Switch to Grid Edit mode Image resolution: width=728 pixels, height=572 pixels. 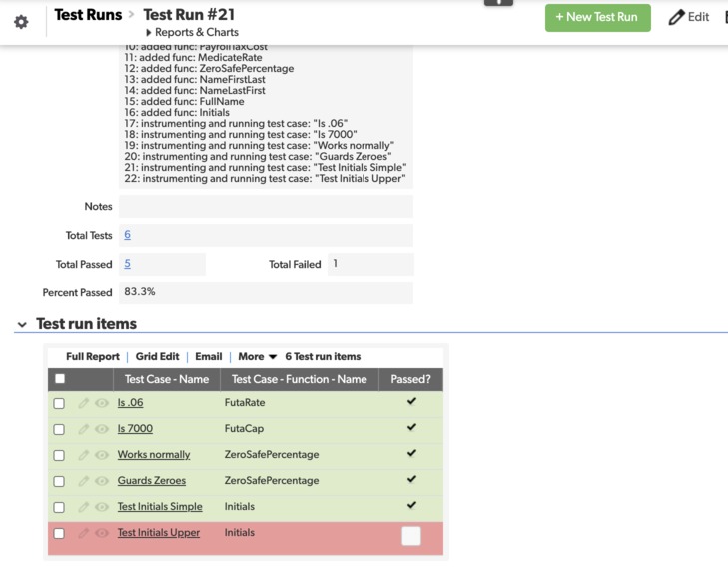click(x=157, y=356)
